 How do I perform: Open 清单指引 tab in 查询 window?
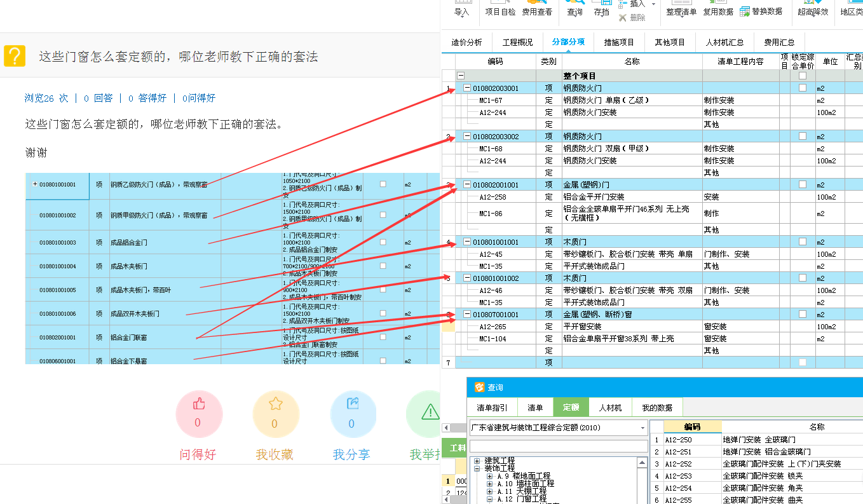(x=492, y=407)
